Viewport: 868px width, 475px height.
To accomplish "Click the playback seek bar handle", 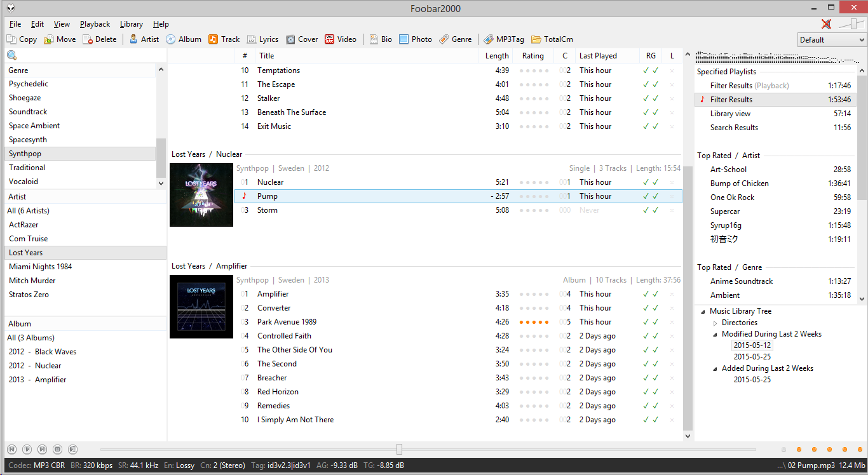I will coord(399,449).
